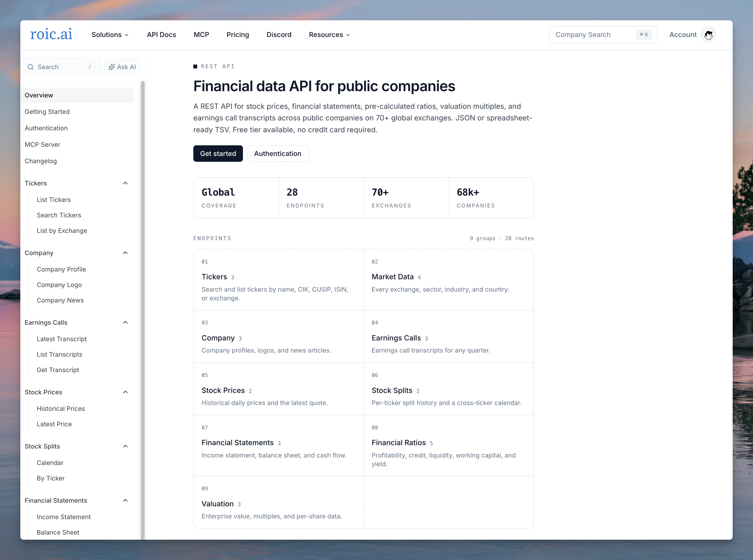Click the "70+" exchanges stat

406,198
